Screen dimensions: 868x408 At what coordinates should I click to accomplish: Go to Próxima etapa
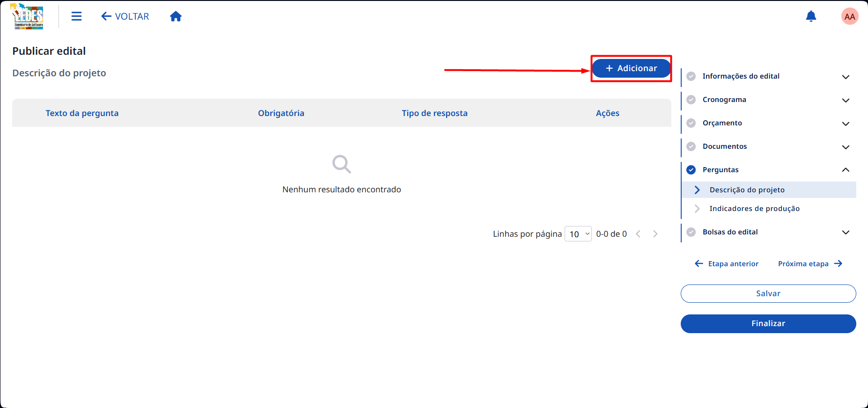point(810,264)
